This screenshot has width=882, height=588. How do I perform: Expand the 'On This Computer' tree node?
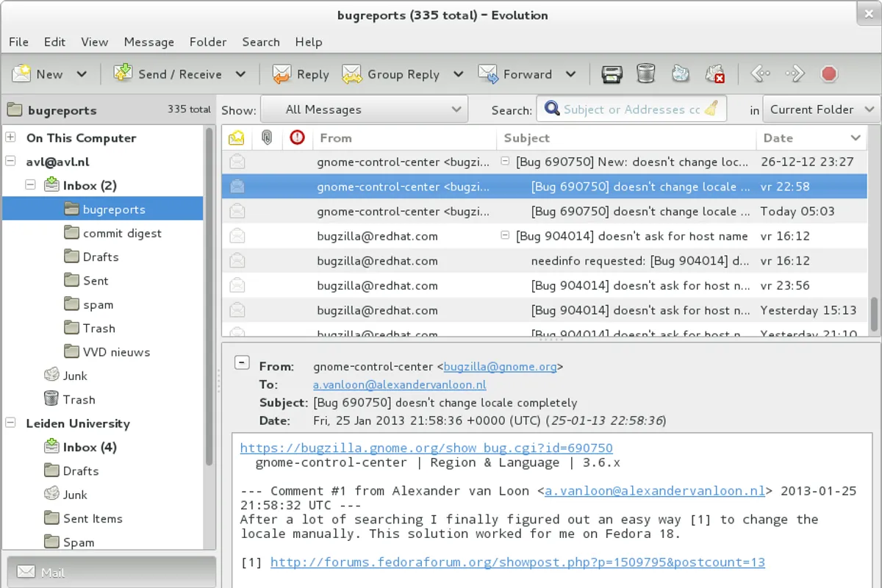(11, 137)
